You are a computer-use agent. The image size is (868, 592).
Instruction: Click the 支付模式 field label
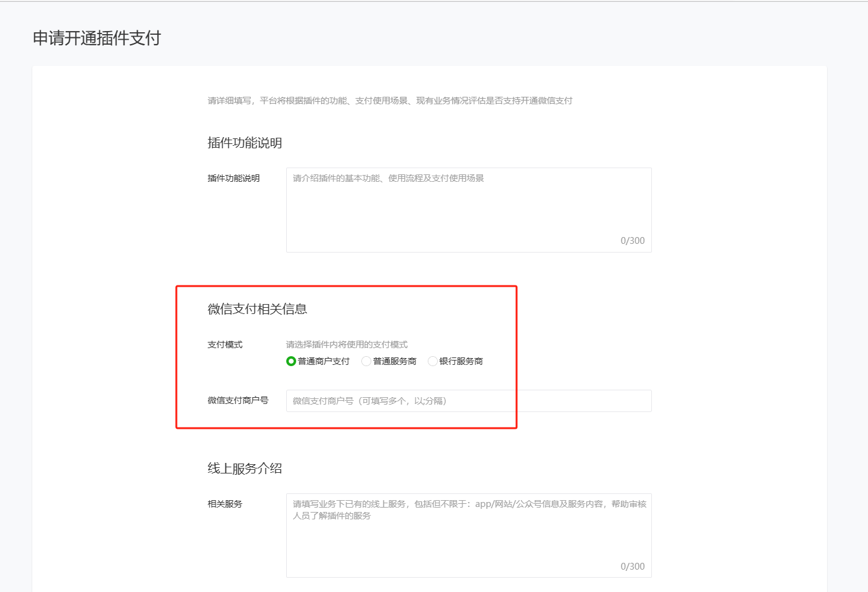point(225,344)
